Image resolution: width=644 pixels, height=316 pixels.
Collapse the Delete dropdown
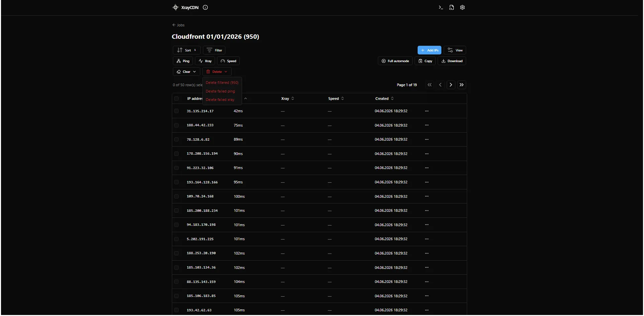(x=217, y=71)
